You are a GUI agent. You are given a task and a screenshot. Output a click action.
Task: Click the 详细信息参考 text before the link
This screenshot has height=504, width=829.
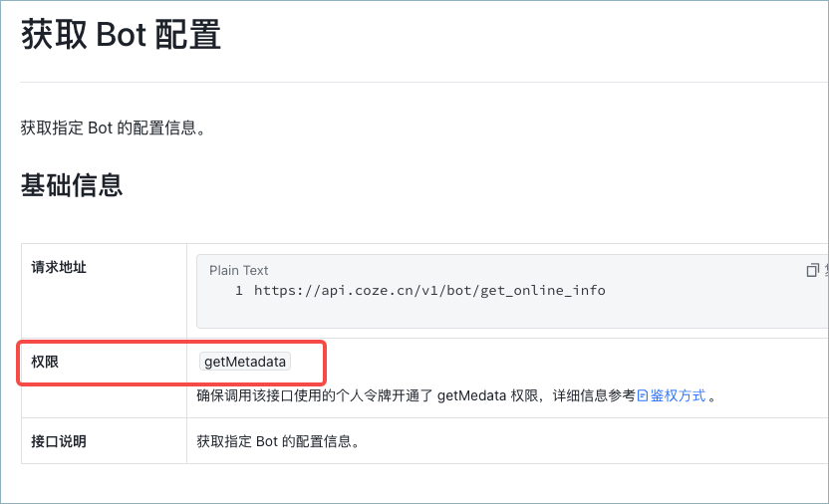[594, 395]
